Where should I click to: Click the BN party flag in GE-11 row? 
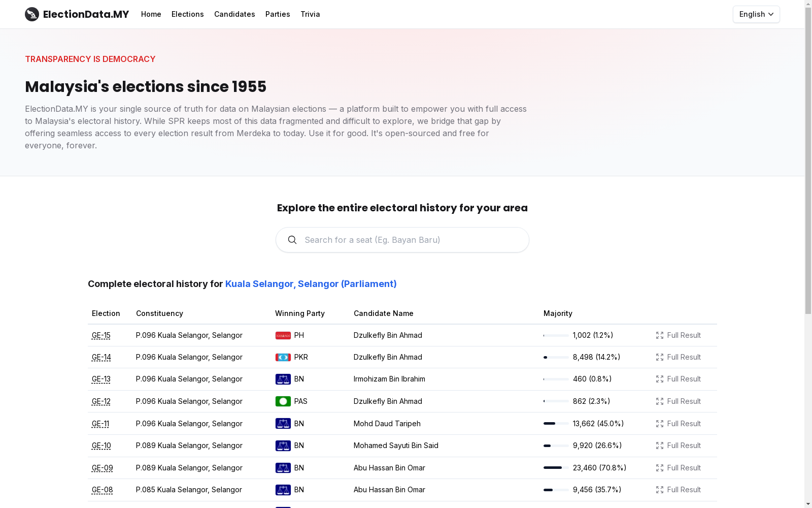pos(283,424)
